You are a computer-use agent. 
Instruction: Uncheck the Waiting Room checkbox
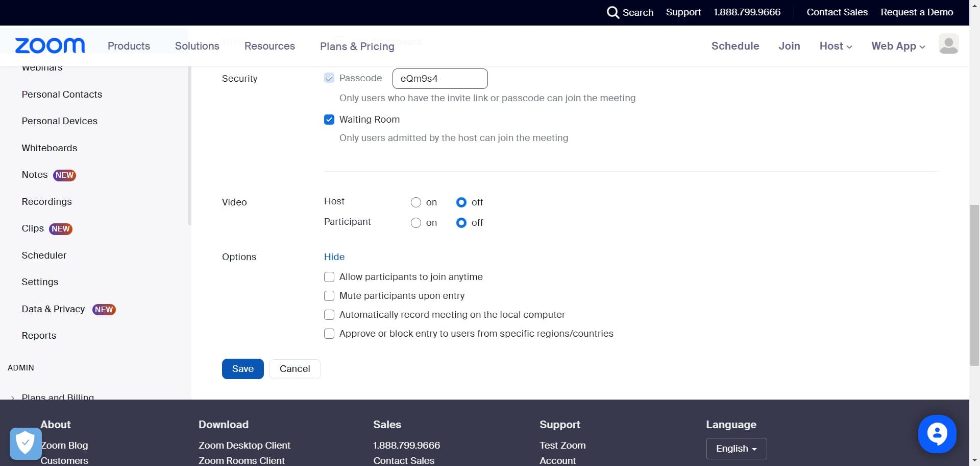coord(329,120)
